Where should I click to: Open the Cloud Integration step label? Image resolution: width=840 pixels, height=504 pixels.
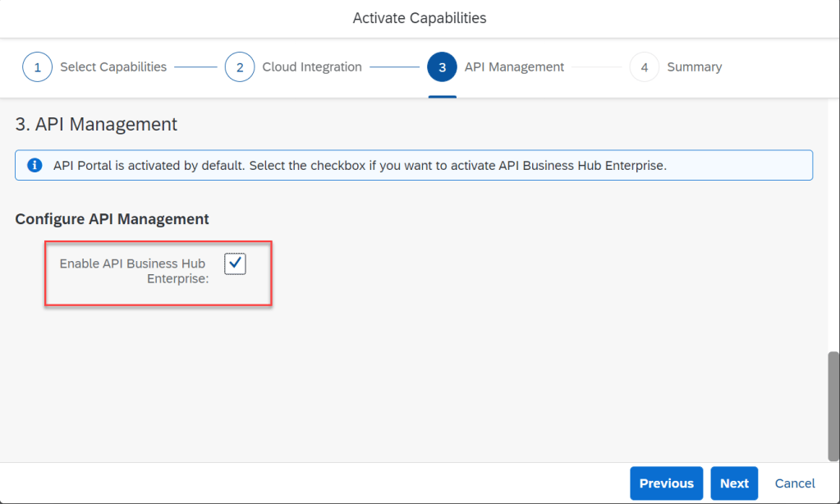click(x=312, y=67)
